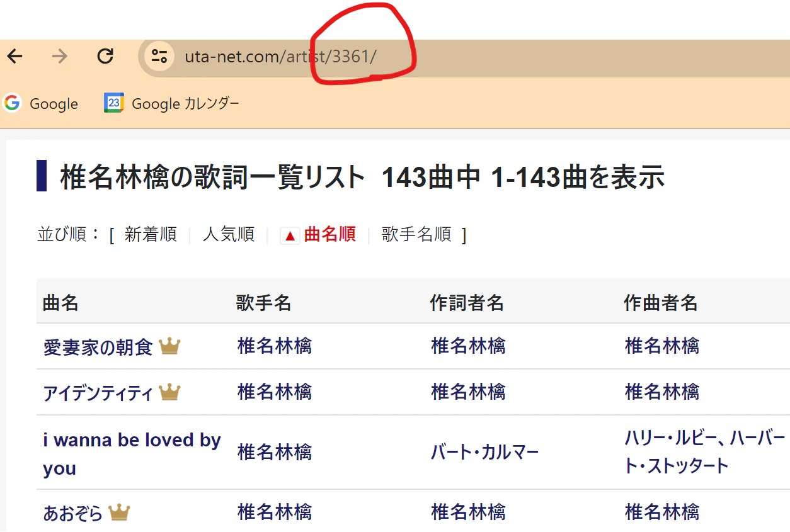This screenshot has width=790, height=532.
Task: Click the crown icon beside あおぞら
Action: pos(119,512)
